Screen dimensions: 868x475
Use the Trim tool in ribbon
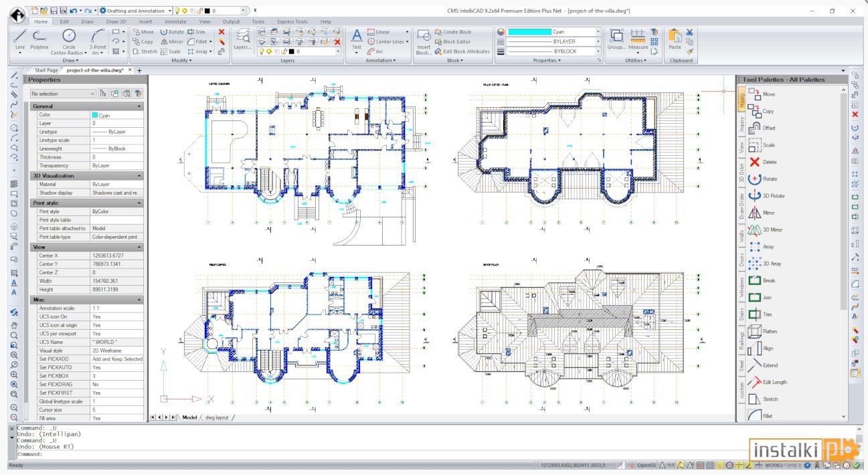(197, 31)
